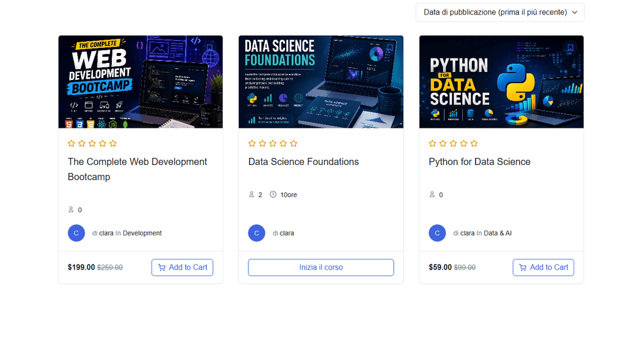Bookmark the Python for Data Science course
The image size is (644, 347).
coord(570,48)
